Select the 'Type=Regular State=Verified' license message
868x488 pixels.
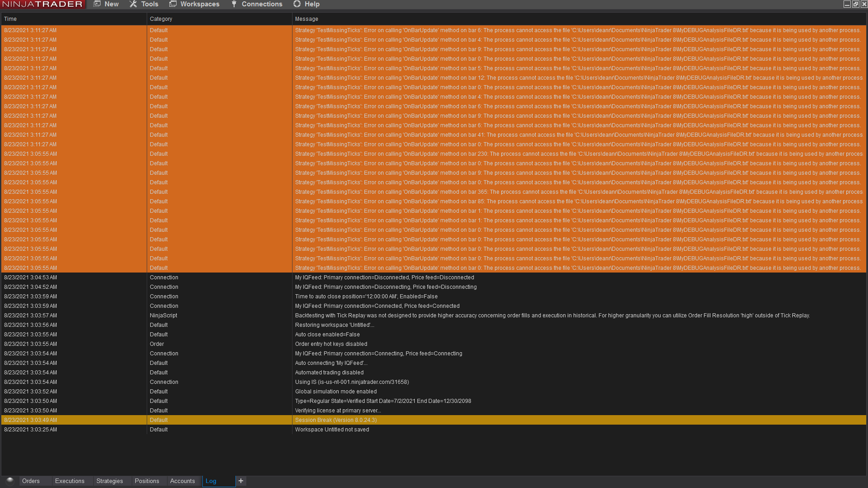point(383,401)
